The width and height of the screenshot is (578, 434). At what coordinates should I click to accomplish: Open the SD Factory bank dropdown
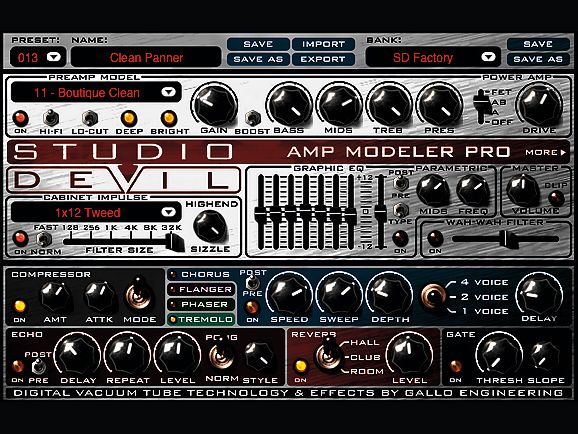[x=488, y=57]
